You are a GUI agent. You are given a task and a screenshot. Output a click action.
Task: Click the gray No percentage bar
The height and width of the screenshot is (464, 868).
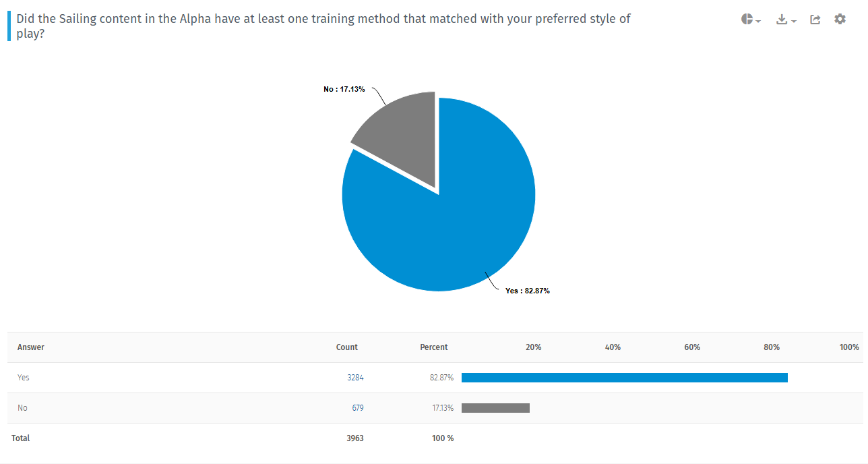pos(495,408)
